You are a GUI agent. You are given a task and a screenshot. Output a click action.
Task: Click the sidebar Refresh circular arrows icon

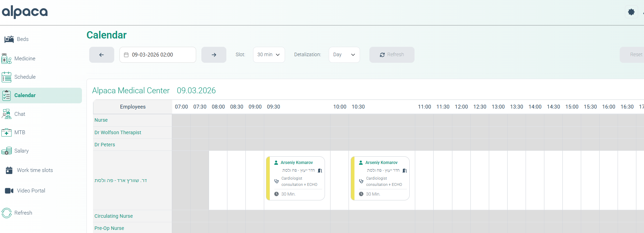pos(7,213)
